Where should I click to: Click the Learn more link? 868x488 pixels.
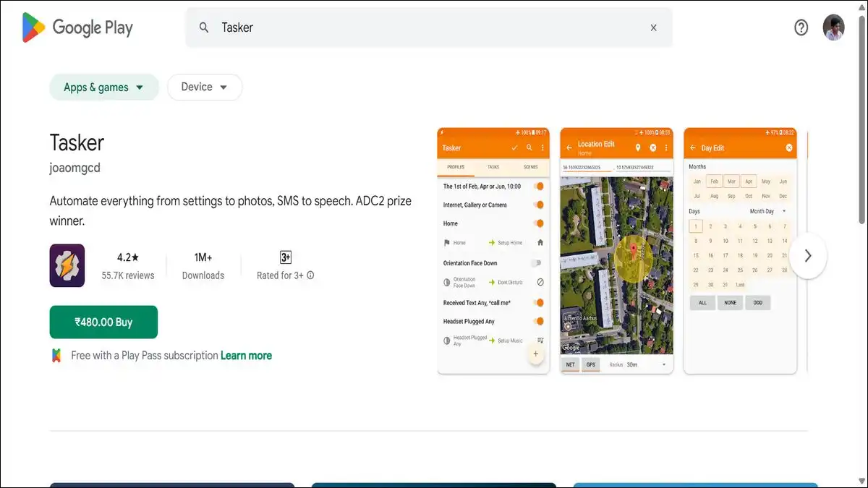[246, 355]
